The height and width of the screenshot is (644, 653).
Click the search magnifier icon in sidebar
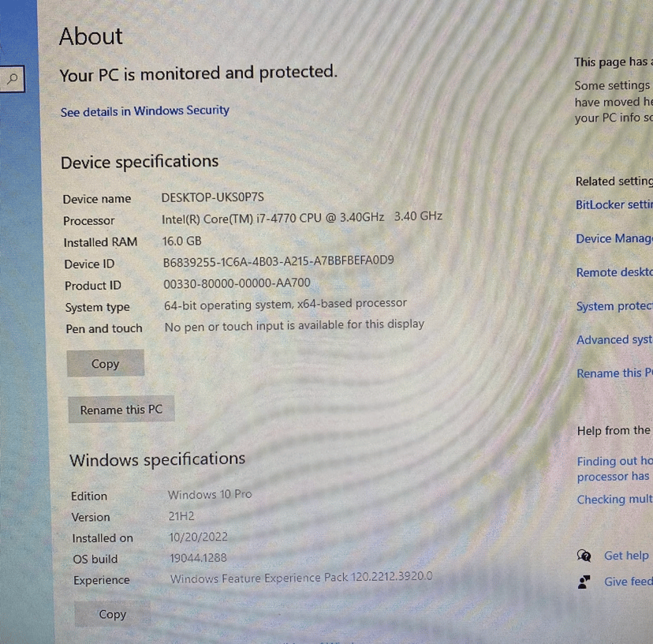click(x=13, y=79)
